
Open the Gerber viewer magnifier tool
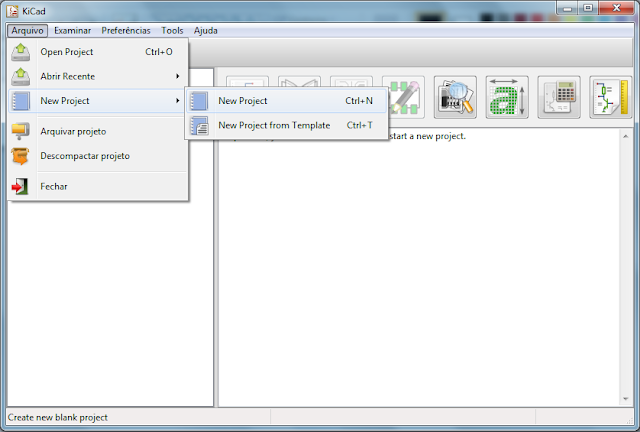pos(455,97)
